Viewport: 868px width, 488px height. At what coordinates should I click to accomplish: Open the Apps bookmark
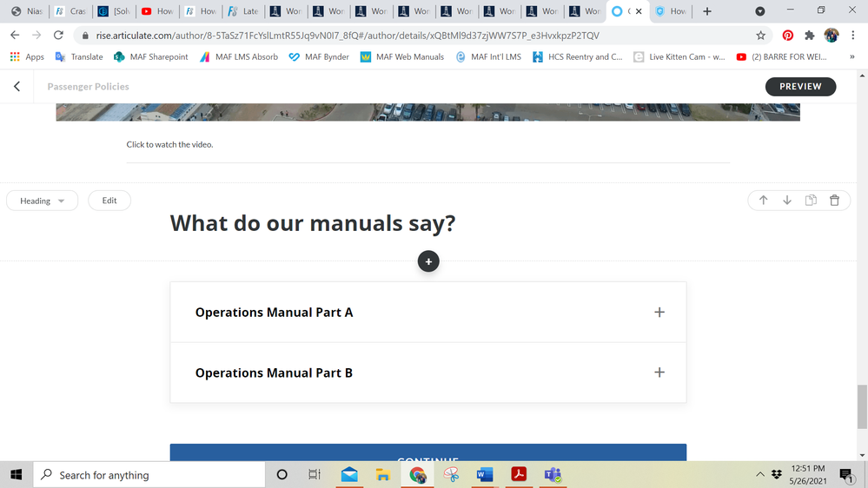point(27,56)
